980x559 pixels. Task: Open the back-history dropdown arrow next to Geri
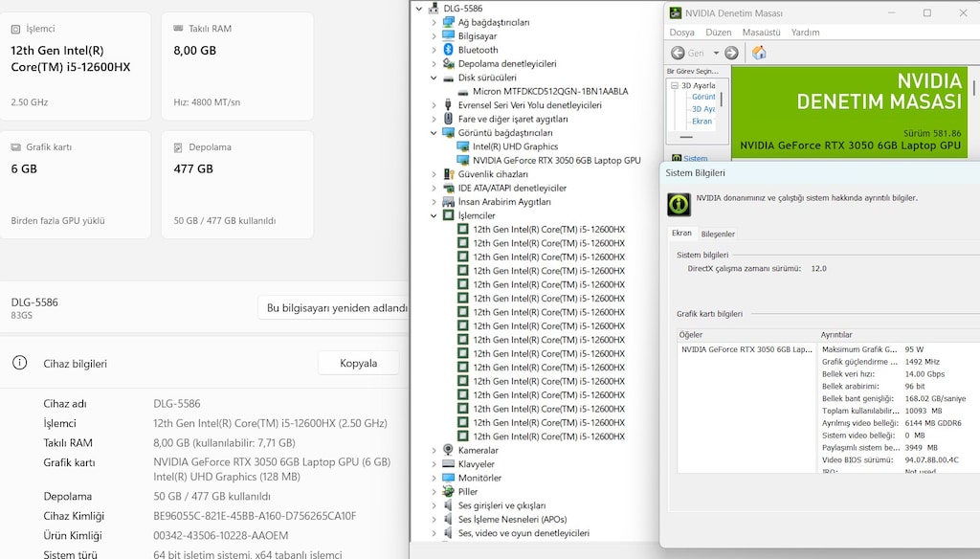(716, 54)
